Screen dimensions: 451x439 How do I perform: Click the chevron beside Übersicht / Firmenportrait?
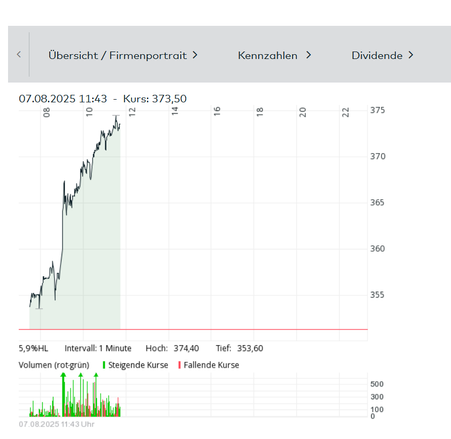[195, 55]
